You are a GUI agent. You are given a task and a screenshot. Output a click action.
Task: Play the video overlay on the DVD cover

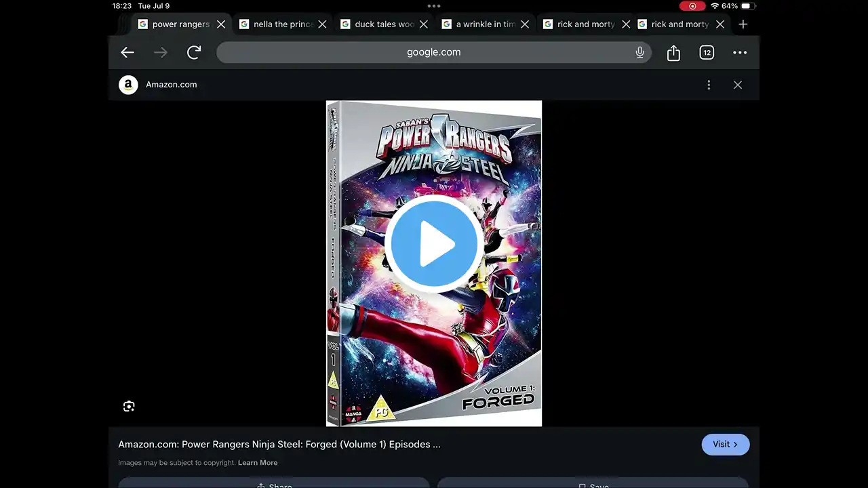click(434, 244)
